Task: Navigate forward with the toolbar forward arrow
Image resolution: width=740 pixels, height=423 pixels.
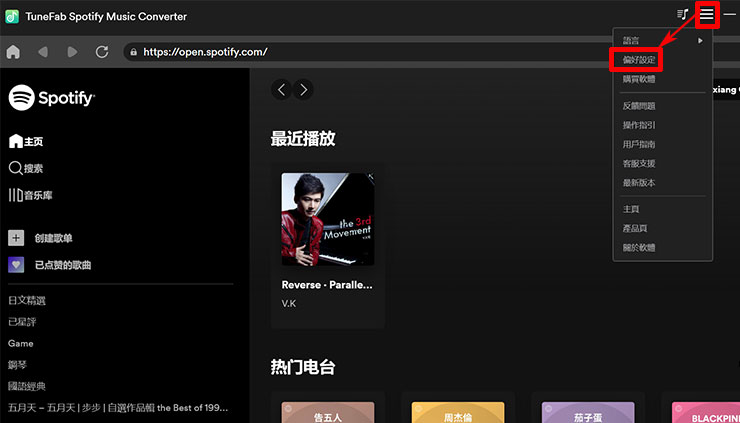Action: 72,52
